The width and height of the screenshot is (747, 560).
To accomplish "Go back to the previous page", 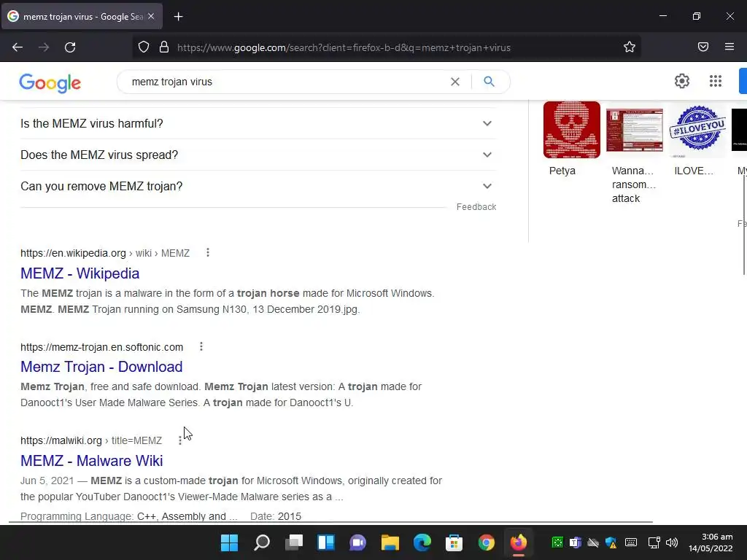I will (x=18, y=47).
